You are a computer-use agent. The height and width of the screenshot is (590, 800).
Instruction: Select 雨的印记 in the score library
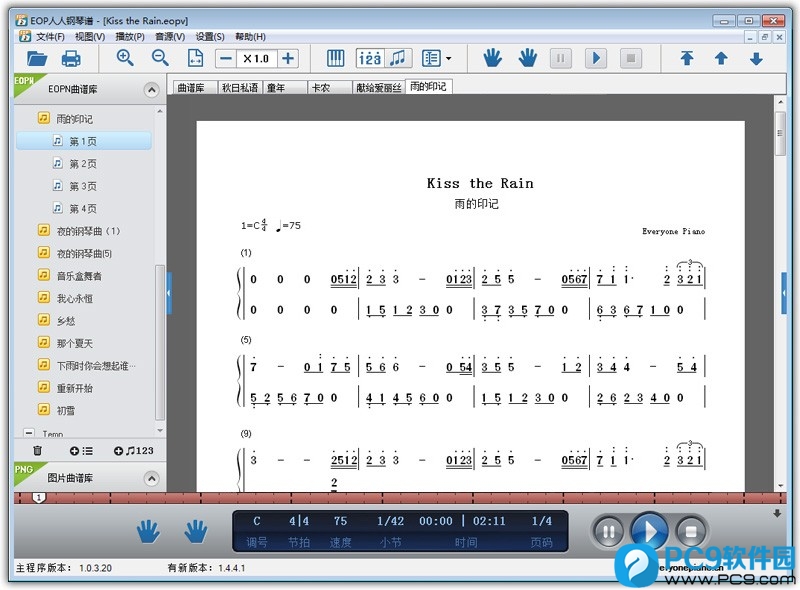pyautogui.click(x=74, y=119)
